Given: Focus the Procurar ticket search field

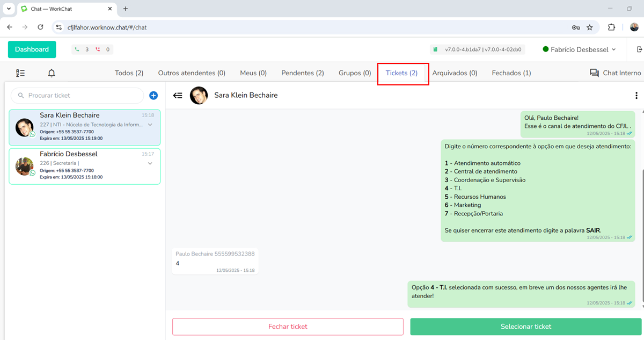Looking at the screenshot, I should point(80,96).
